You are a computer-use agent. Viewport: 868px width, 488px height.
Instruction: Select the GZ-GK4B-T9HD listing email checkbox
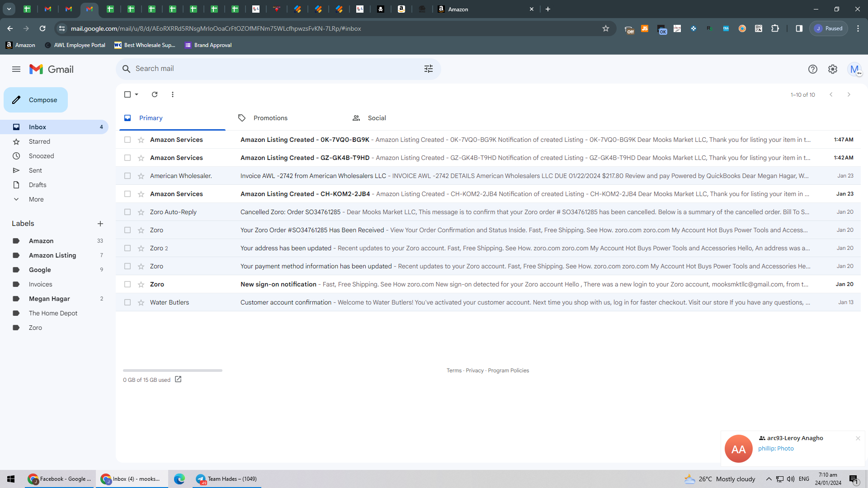click(x=127, y=158)
